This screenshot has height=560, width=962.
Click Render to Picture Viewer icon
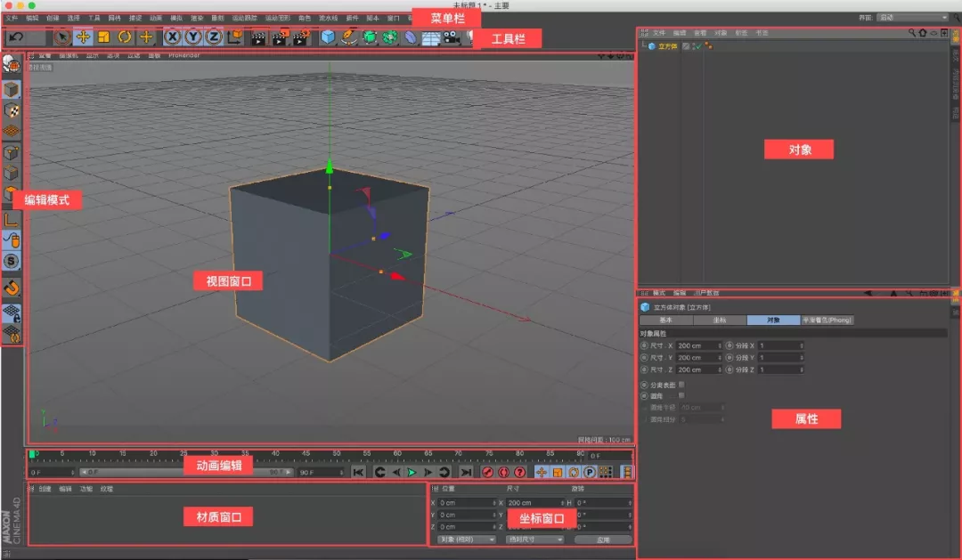point(281,38)
